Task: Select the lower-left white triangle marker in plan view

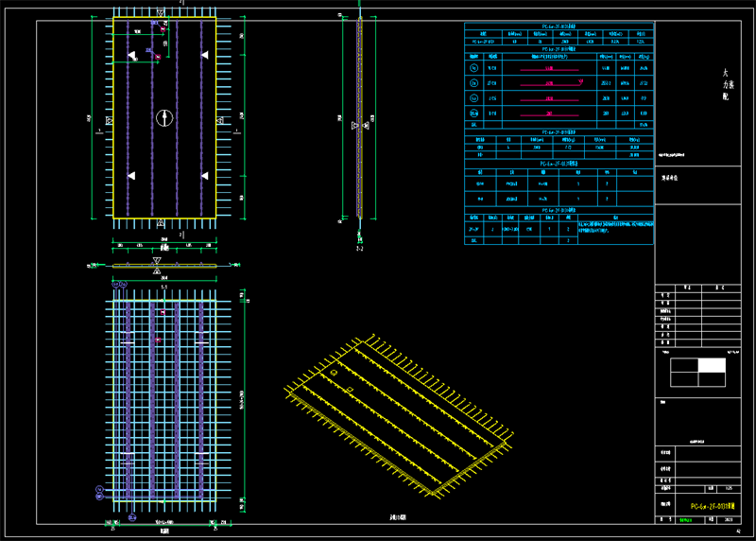Action: point(131,176)
